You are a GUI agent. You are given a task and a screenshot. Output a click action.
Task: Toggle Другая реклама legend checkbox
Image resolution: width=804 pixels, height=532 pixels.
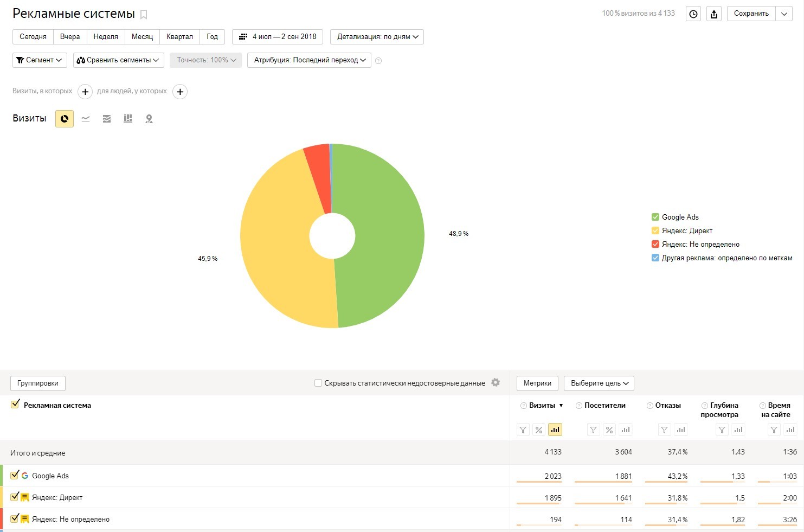tap(655, 258)
